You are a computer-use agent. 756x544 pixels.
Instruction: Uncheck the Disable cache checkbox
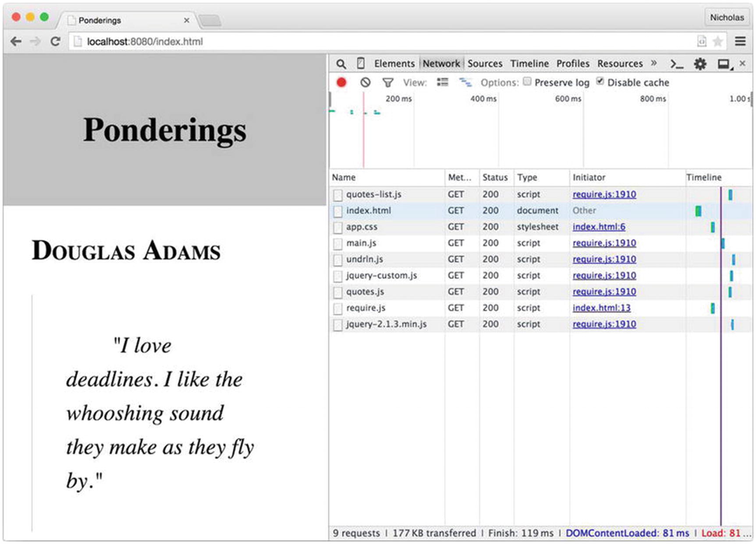click(600, 82)
